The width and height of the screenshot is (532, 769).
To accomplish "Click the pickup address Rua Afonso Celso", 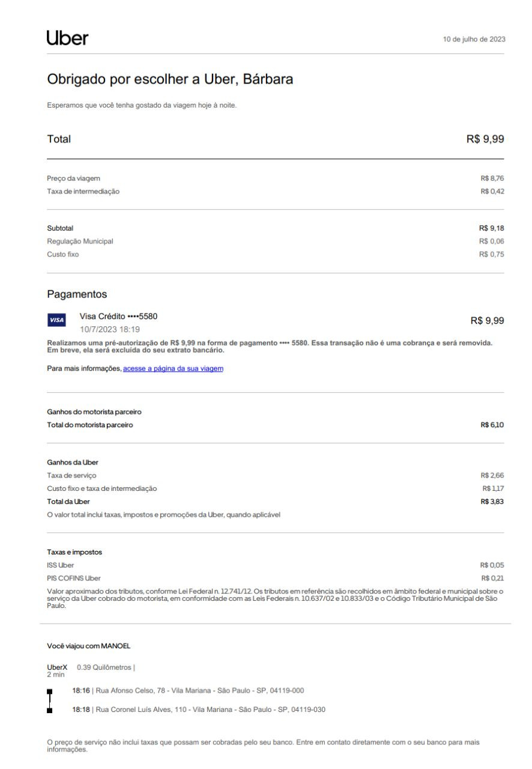I will [x=190, y=691].
